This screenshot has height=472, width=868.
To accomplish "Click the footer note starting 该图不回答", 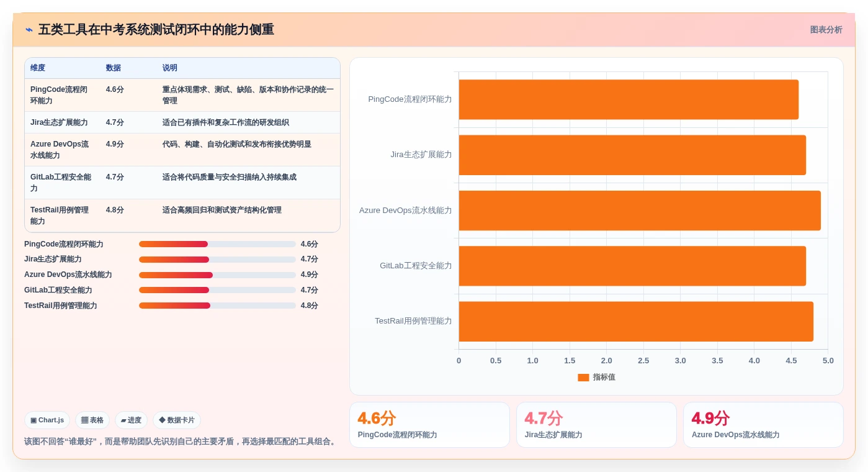I will click(x=181, y=442).
